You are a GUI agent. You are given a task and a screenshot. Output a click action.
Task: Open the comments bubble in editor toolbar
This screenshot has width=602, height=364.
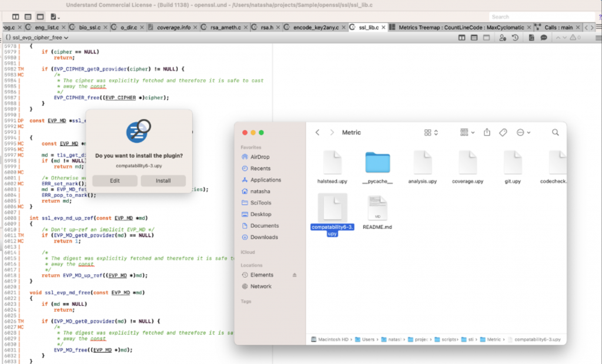coord(544,38)
